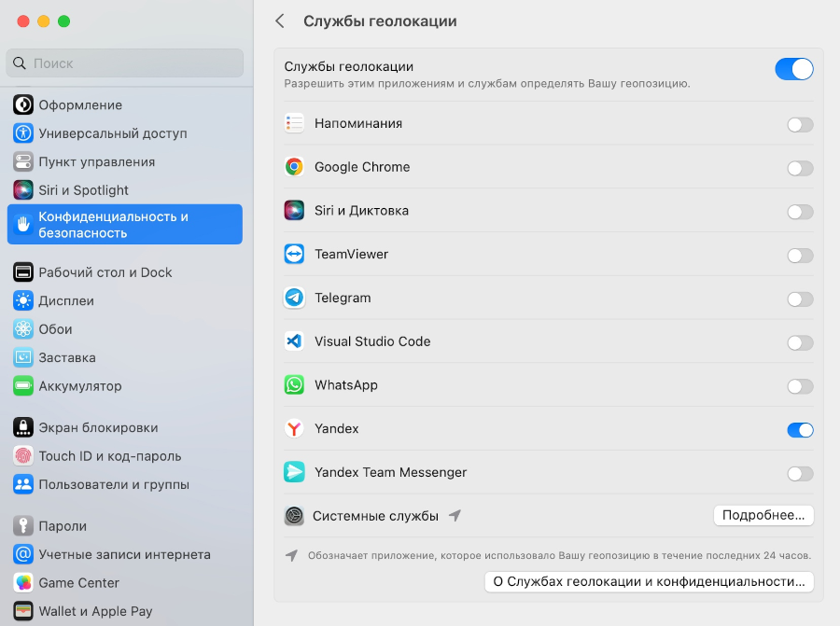
Task: Open Дисплеи in the sidebar
Action: 65,301
